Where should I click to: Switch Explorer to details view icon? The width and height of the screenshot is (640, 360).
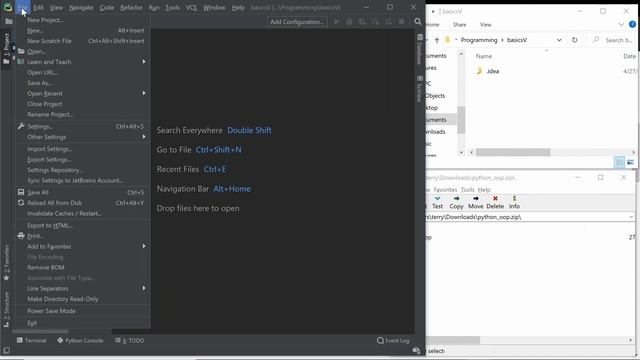pyautogui.click(x=619, y=162)
